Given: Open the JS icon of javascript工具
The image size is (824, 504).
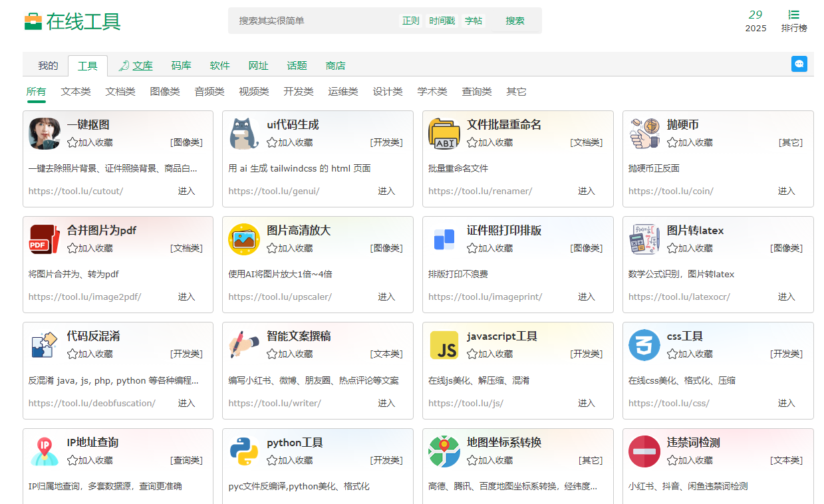Looking at the screenshot, I should click(x=444, y=345).
